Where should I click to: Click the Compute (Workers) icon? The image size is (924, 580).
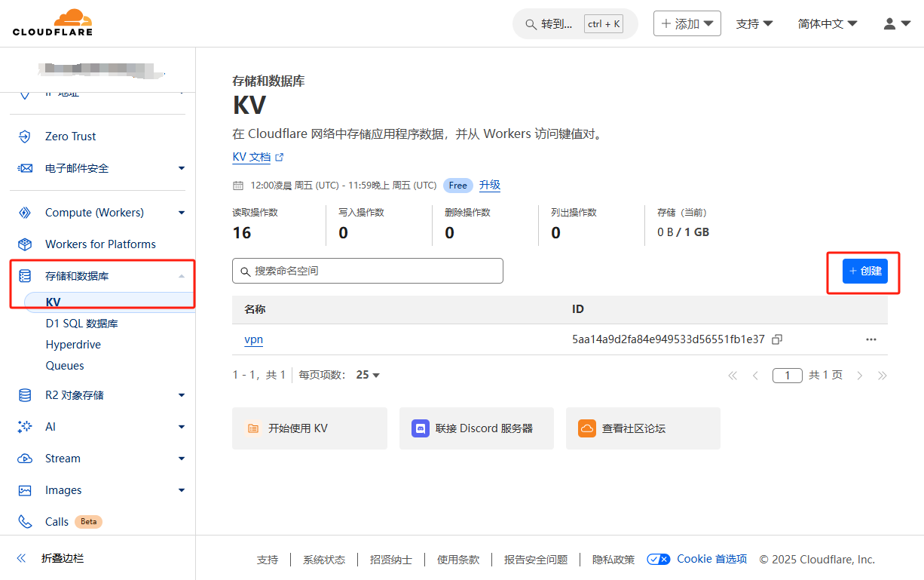25,213
